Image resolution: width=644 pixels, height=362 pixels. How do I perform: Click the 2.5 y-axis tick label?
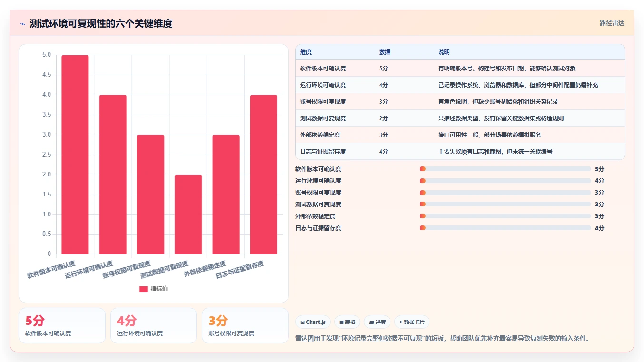pyautogui.click(x=46, y=155)
